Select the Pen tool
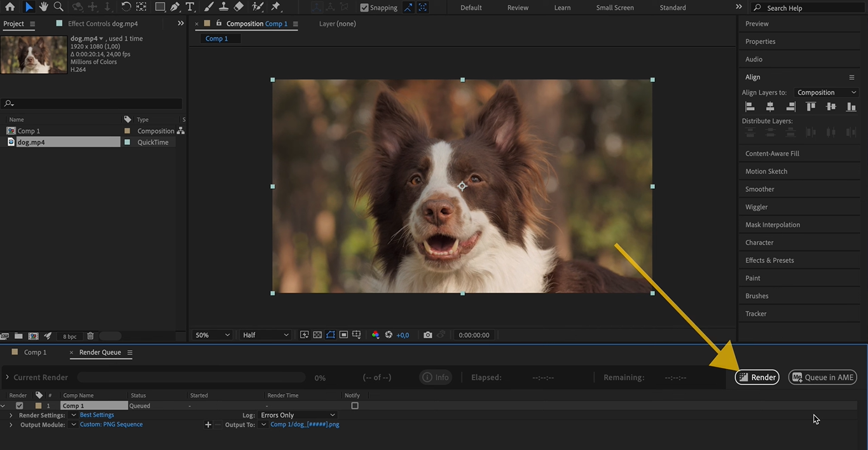This screenshot has width=868, height=450. click(x=176, y=7)
